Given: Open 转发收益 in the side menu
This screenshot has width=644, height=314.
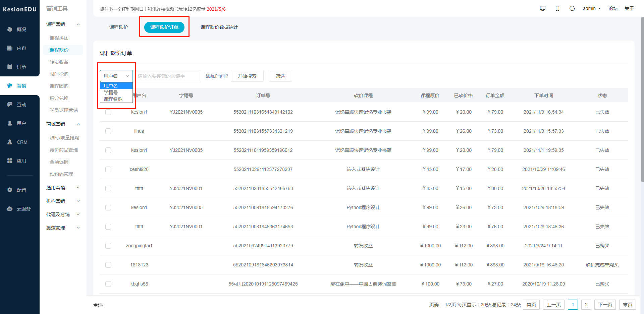Looking at the screenshot, I should point(59,62).
